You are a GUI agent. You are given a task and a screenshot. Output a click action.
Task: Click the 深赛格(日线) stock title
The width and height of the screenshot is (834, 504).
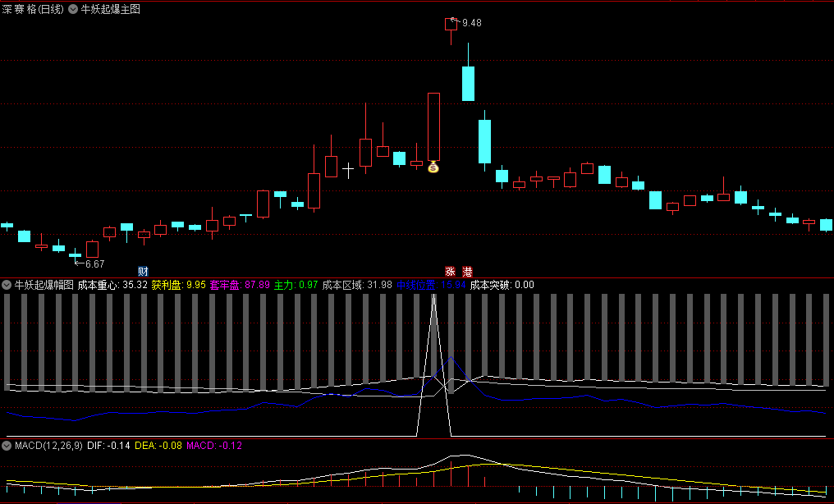[x=33, y=9]
